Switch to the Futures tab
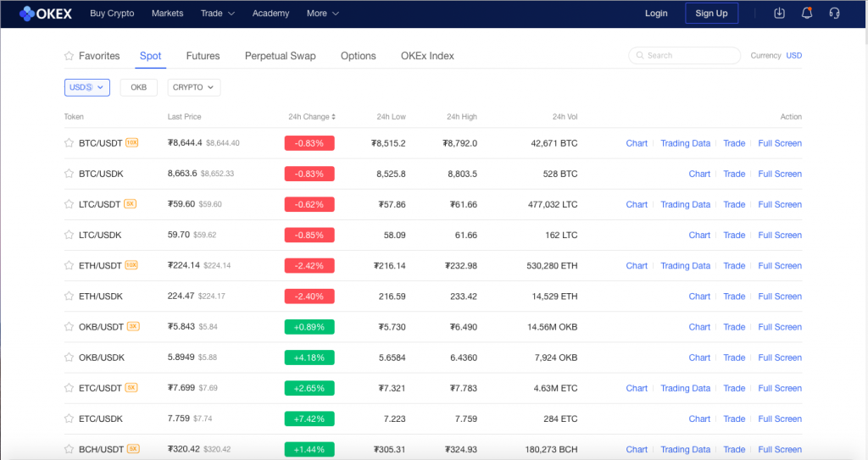The image size is (868, 460). 203,56
